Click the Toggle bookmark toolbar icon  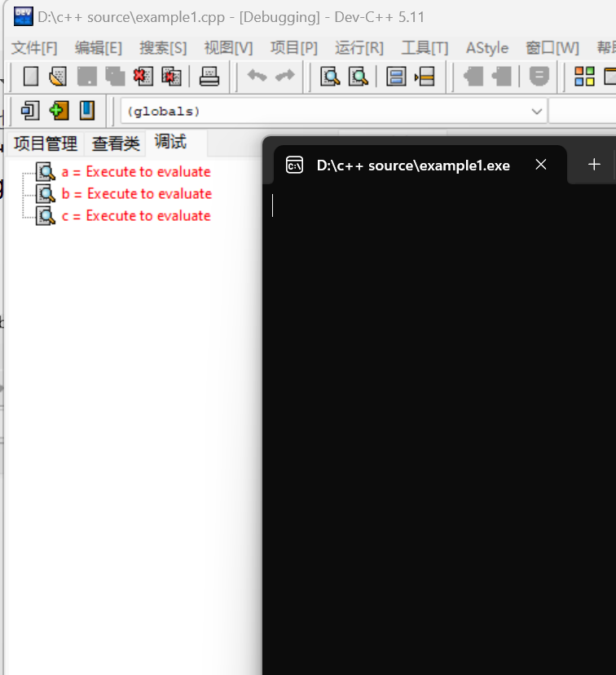coord(539,77)
